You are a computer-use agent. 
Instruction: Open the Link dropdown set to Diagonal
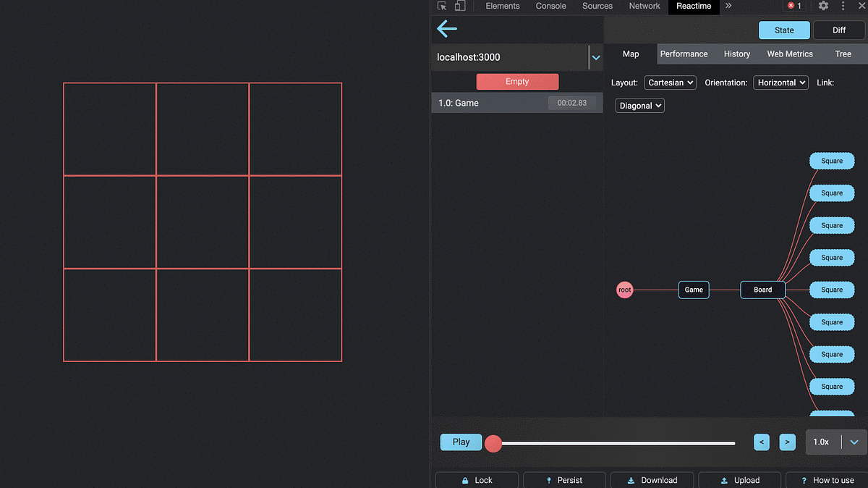tap(639, 105)
